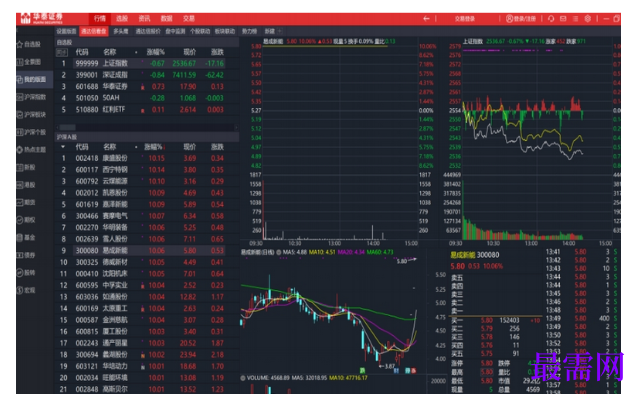Open the 基金 sidebar icon

19,237
